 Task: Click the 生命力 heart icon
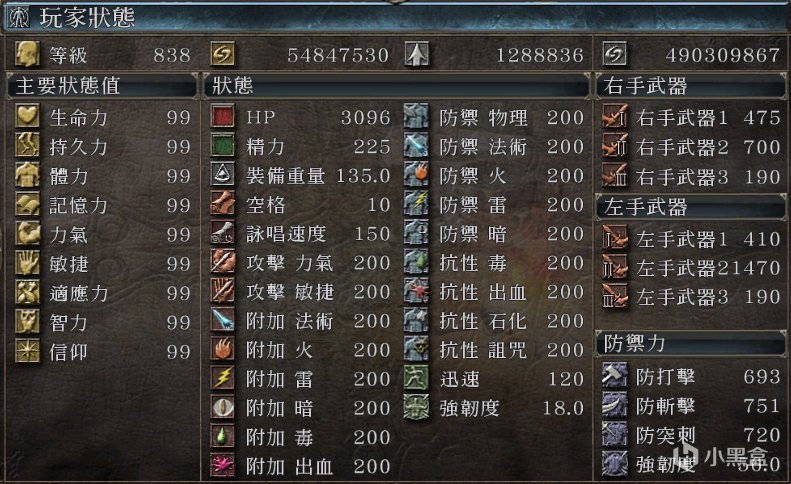click(27, 116)
